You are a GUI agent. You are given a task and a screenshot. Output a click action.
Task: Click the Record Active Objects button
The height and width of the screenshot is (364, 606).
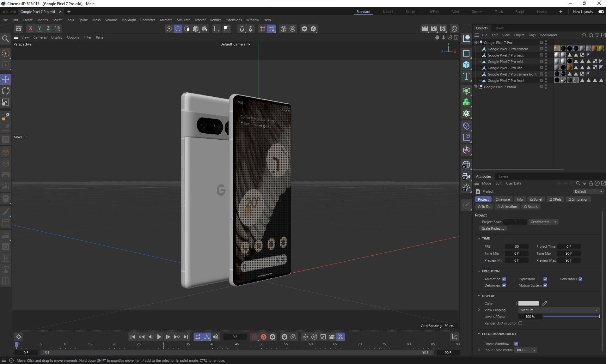coord(255,337)
